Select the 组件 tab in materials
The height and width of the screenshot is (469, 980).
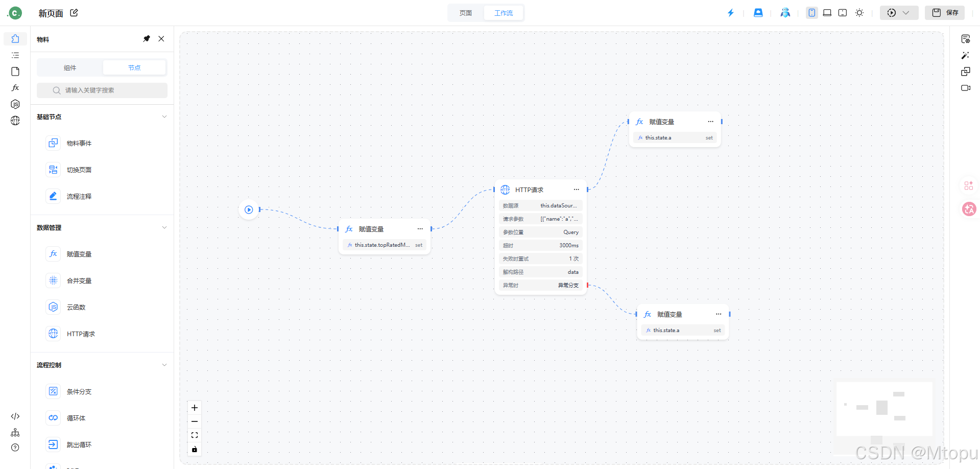click(70, 67)
